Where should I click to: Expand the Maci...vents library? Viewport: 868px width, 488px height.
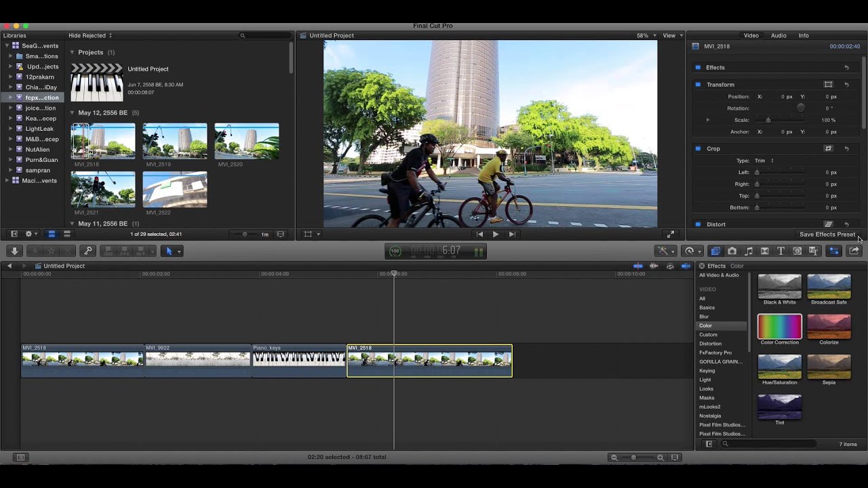(x=7, y=180)
